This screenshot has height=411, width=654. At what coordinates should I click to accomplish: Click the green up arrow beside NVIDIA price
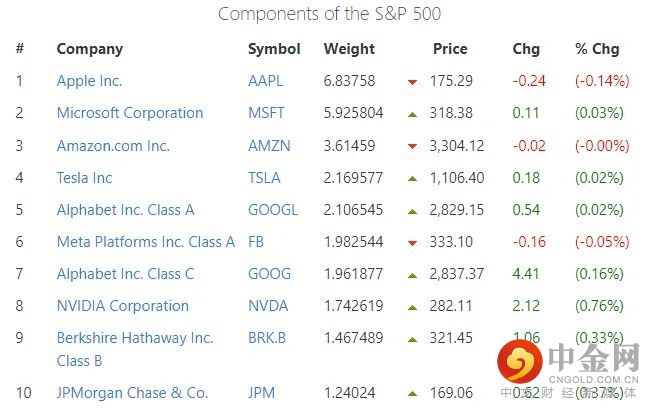point(412,307)
